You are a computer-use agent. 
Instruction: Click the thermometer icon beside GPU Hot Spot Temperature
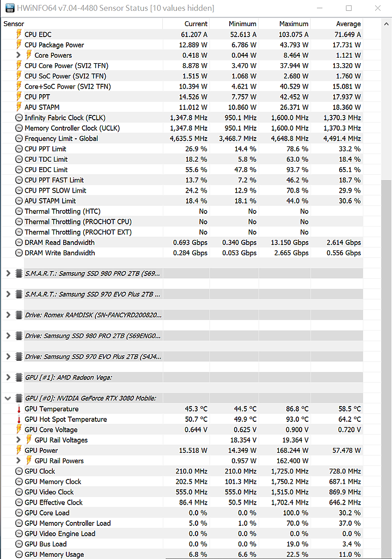point(19,419)
